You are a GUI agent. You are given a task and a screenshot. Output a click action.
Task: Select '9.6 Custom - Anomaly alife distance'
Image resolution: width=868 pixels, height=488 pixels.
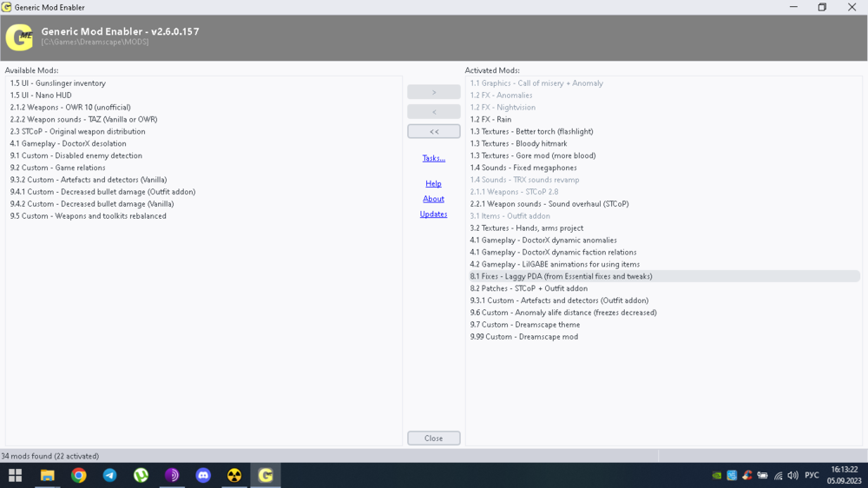[563, 313]
